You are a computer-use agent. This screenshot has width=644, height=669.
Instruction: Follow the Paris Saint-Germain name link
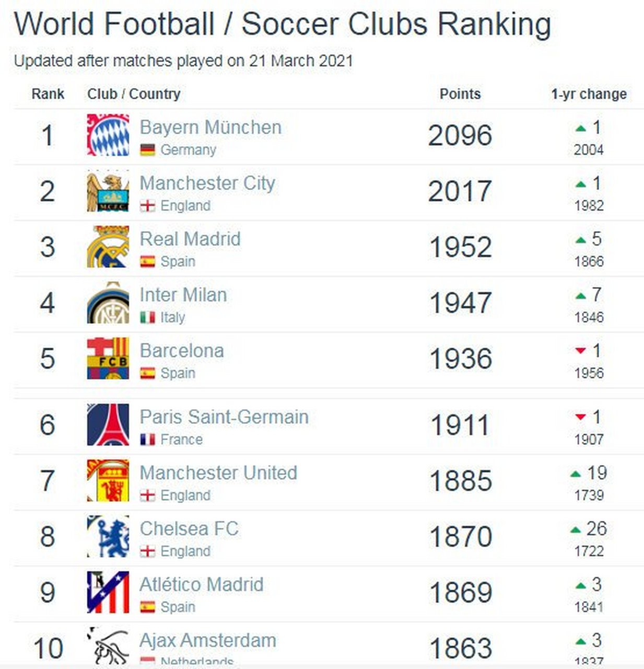point(224,417)
